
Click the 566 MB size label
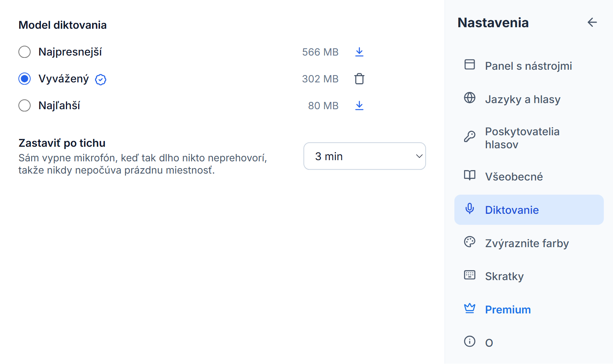(x=320, y=52)
